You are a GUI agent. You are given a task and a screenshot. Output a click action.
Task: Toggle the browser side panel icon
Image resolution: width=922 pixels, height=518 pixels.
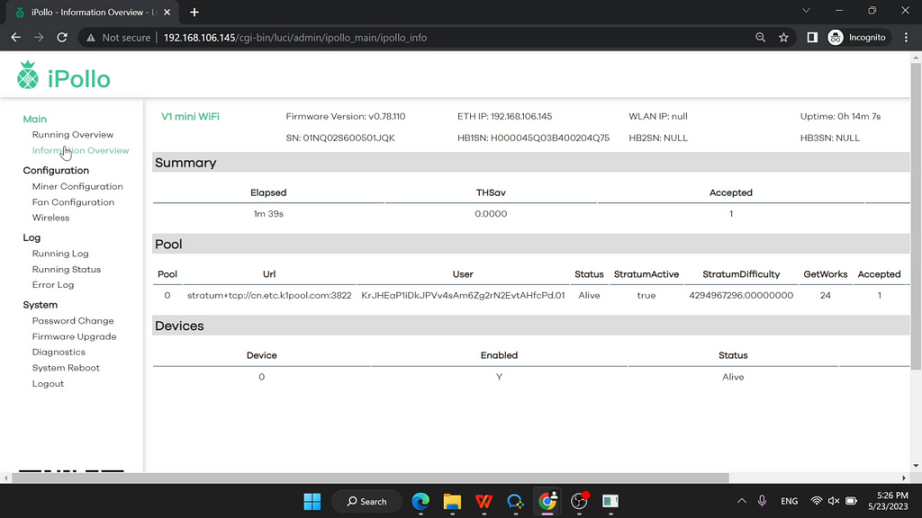[x=812, y=38]
